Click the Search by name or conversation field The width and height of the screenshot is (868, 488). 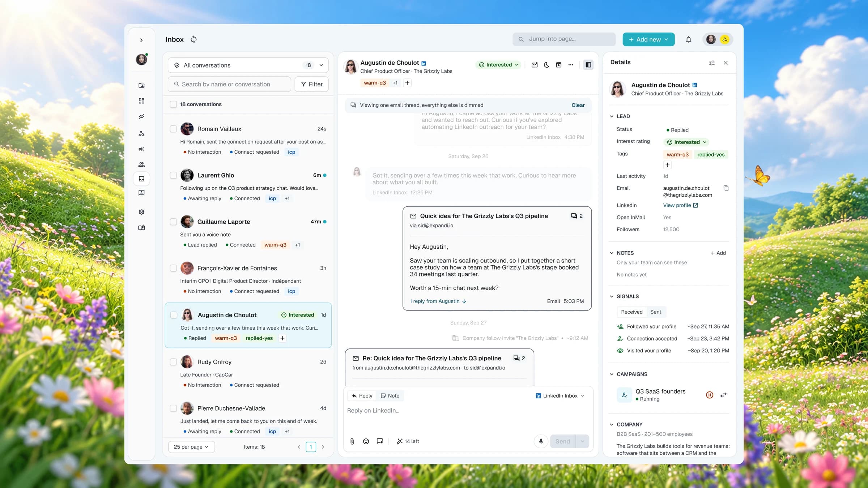coord(229,84)
